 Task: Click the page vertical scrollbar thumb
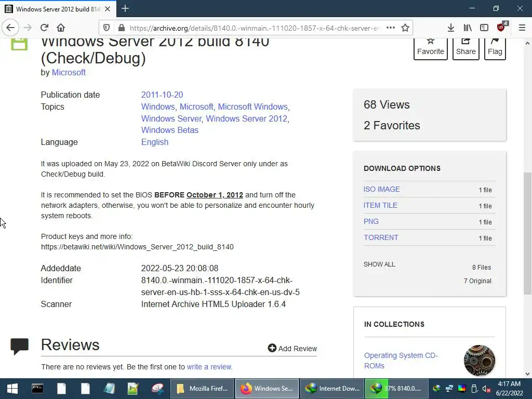click(527, 233)
